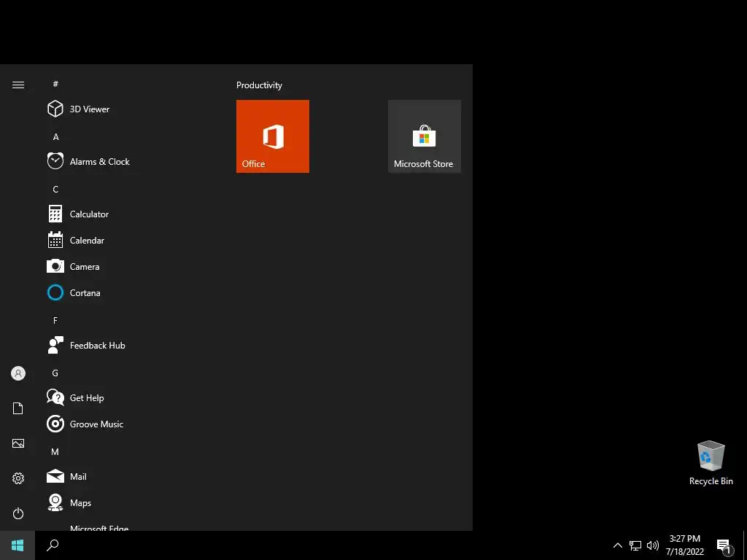Select the Recycle Bin desktop icon

click(x=711, y=463)
